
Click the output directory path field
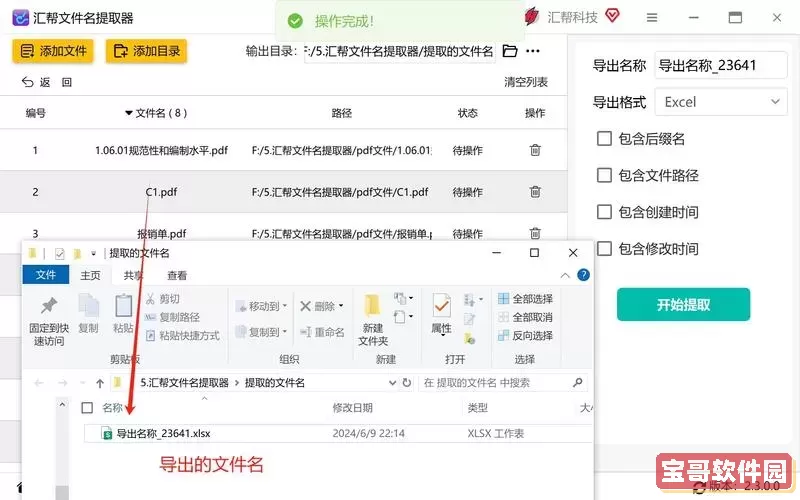399,51
